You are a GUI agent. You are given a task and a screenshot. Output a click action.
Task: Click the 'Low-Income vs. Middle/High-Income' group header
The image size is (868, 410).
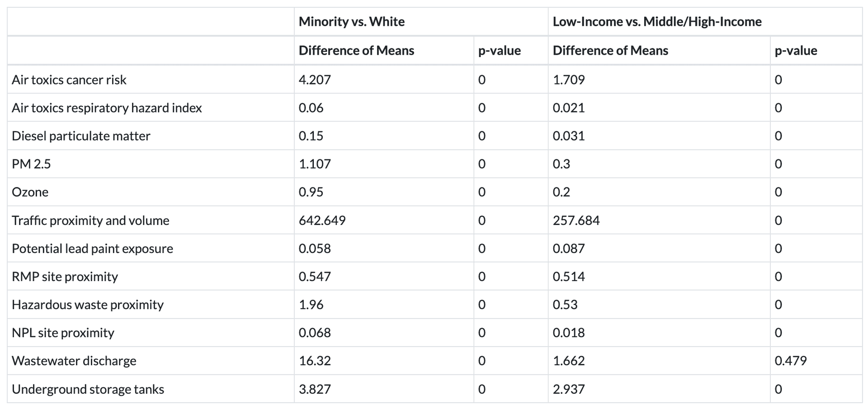pyautogui.click(x=657, y=22)
